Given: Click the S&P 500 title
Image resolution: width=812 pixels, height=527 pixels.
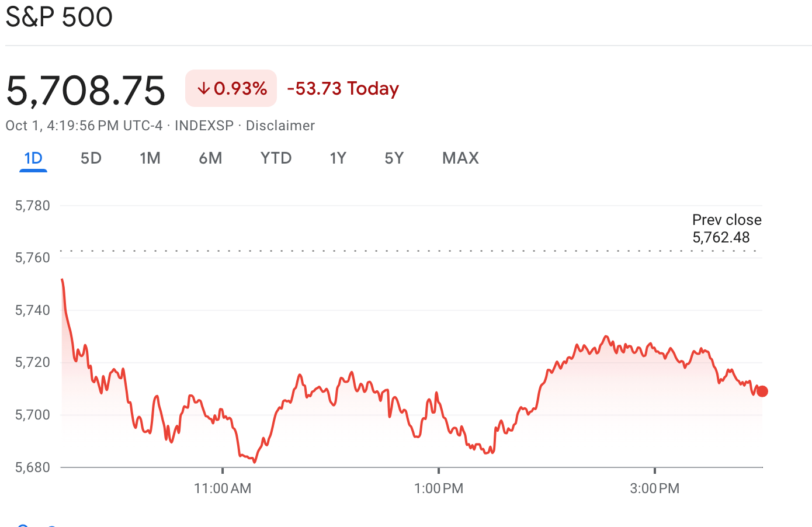Looking at the screenshot, I should [59, 17].
